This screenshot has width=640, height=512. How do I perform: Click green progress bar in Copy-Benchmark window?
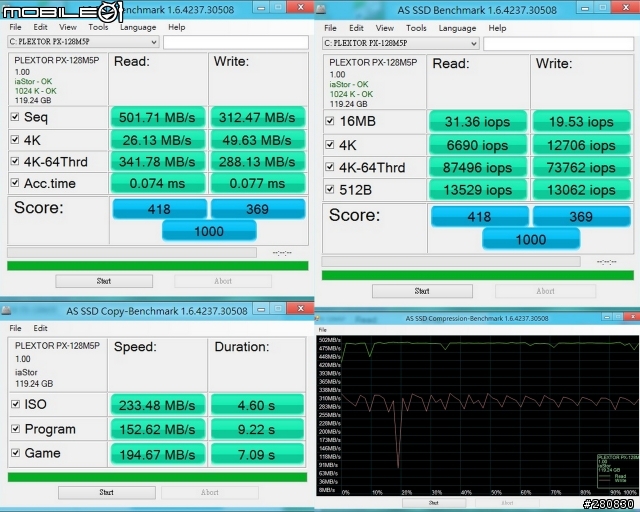(157, 477)
